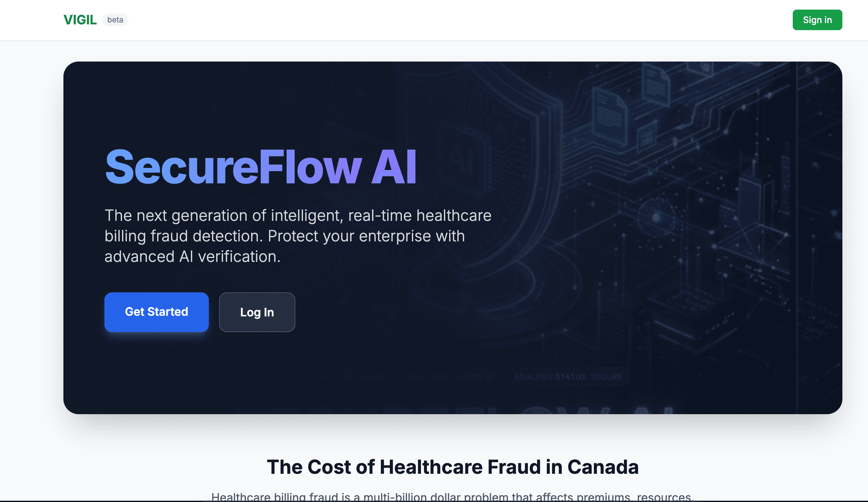Click the SecureFlow AI headline

coord(260,167)
